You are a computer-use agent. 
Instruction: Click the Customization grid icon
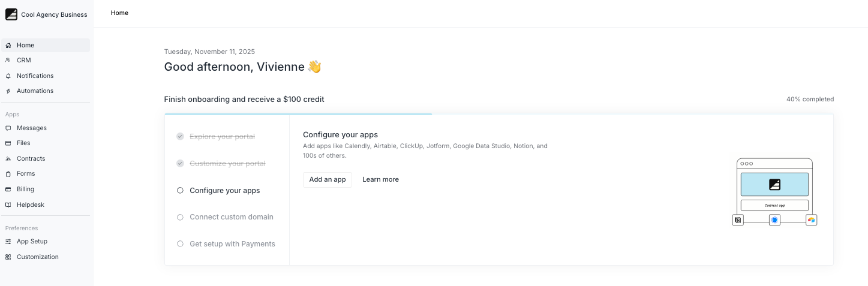[8, 257]
